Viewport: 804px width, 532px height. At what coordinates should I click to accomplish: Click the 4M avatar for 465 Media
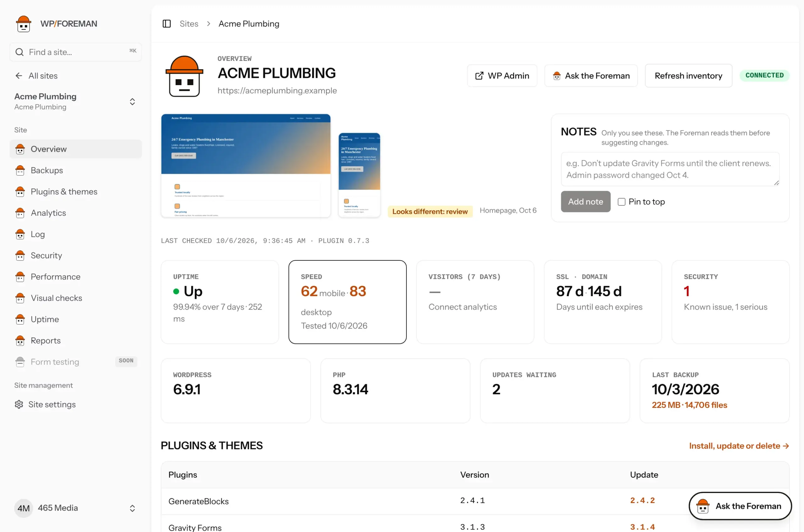click(24, 508)
